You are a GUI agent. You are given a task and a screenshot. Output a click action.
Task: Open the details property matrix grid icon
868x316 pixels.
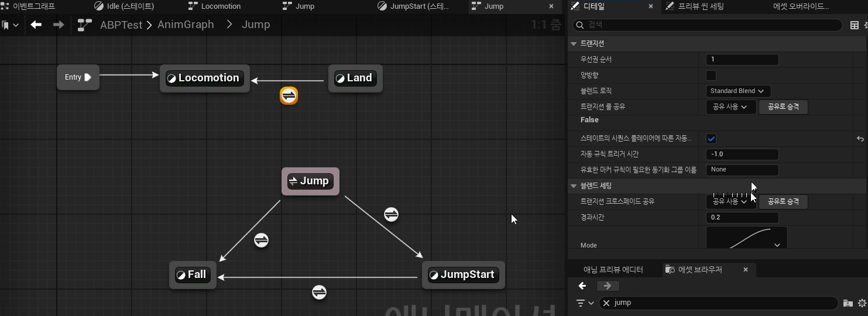(x=855, y=25)
